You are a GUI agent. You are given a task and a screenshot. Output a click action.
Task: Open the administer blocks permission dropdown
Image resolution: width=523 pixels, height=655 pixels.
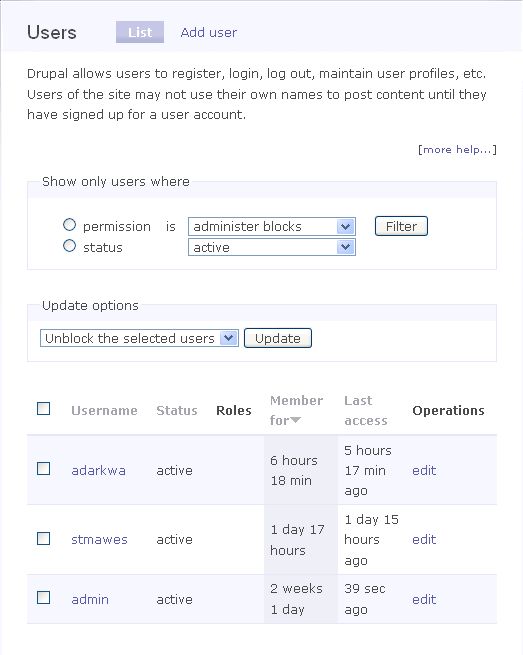[x=272, y=226]
